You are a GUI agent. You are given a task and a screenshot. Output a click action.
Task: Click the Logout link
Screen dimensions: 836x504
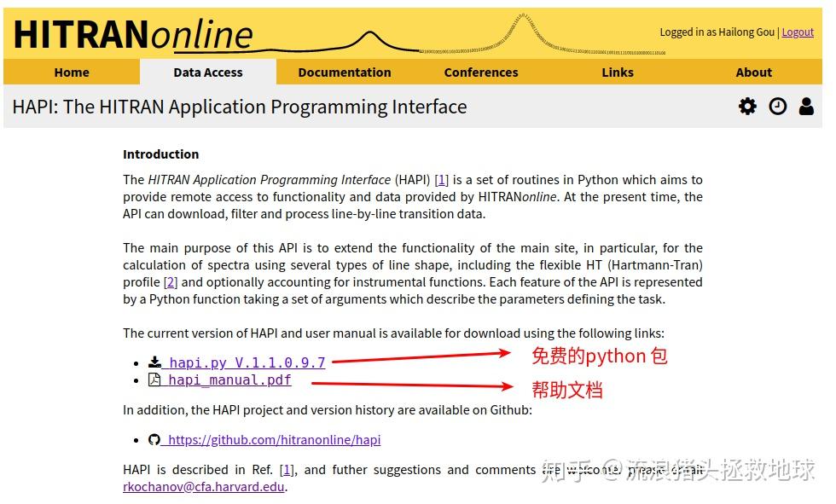[x=798, y=32]
